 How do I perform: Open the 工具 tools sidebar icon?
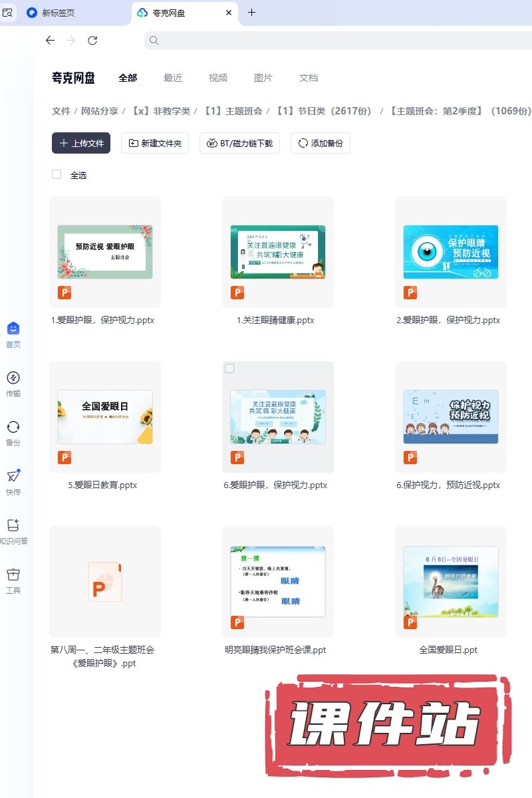click(13, 575)
